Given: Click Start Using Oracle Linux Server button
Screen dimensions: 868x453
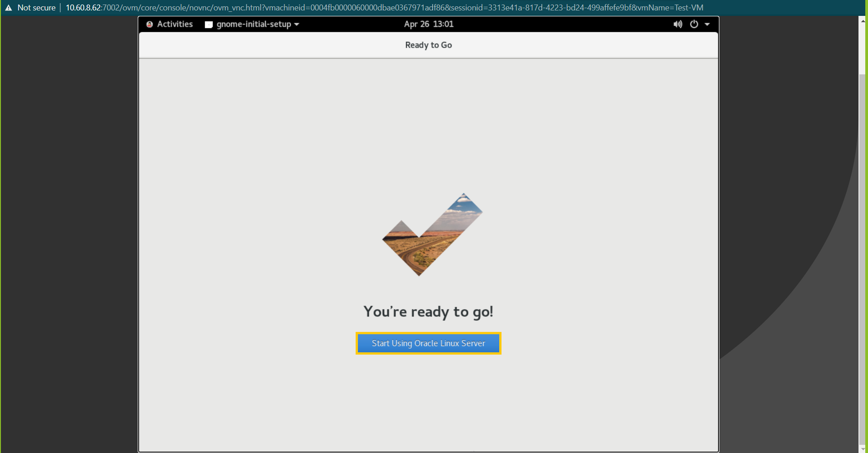Looking at the screenshot, I should (428, 343).
